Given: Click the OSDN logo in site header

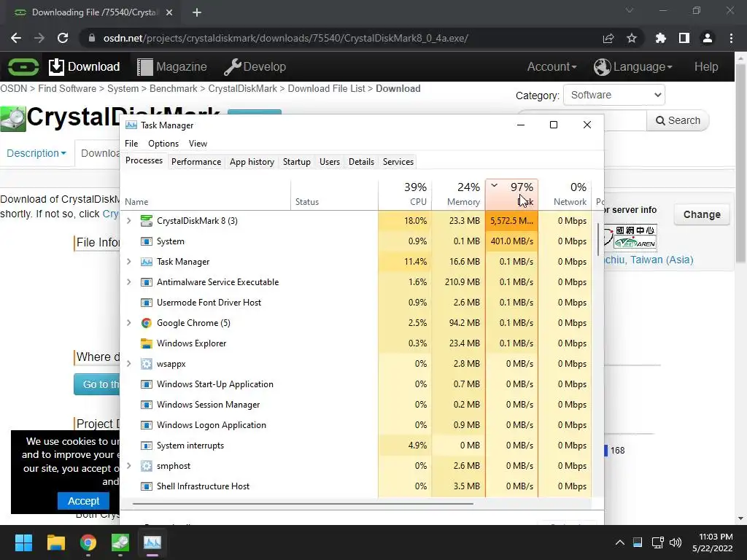Looking at the screenshot, I should 23,66.
